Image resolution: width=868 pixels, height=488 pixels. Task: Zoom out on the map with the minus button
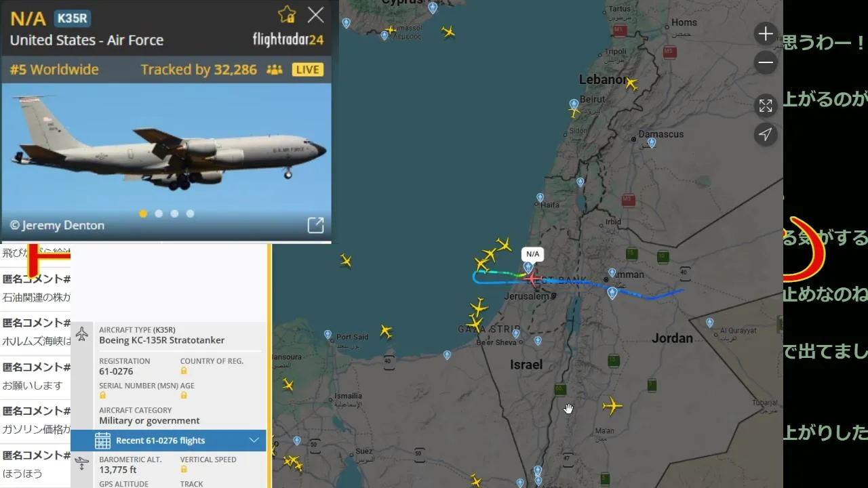click(x=766, y=63)
